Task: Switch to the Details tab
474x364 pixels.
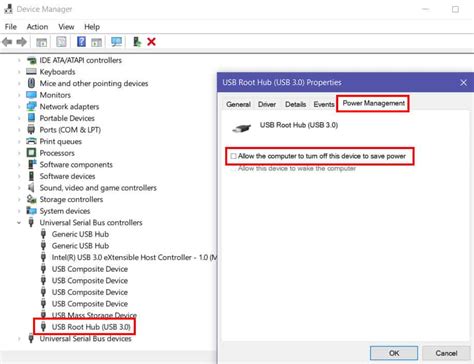Action: click(295, 104)
